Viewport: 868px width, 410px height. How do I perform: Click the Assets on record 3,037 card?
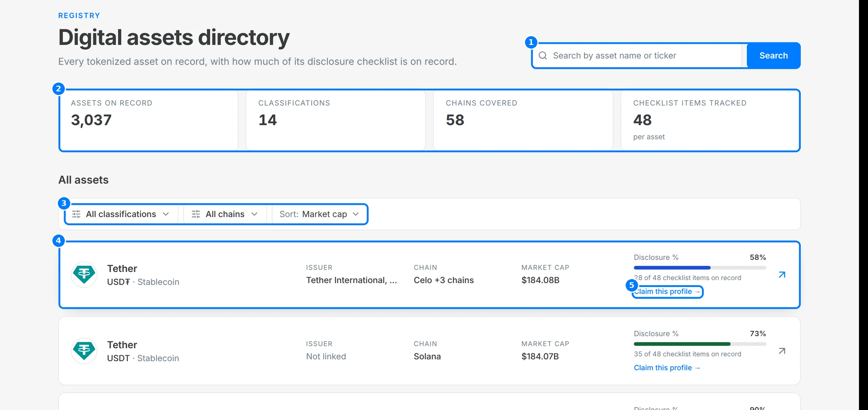(149, 121)
